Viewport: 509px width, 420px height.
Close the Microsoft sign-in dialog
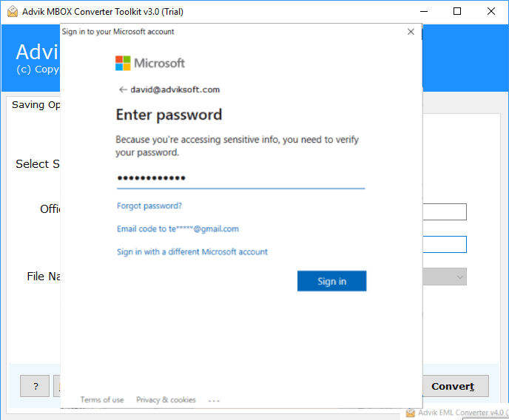tap(411, 32)
